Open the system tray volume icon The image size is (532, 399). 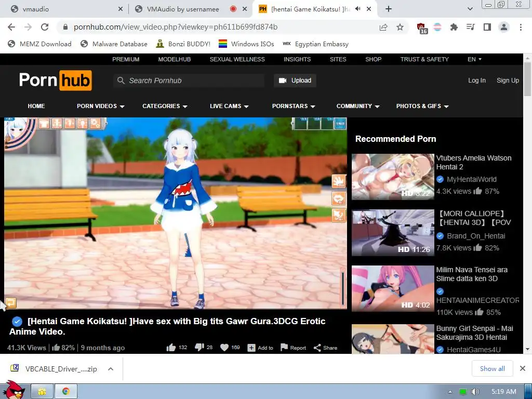pos(475,392)
